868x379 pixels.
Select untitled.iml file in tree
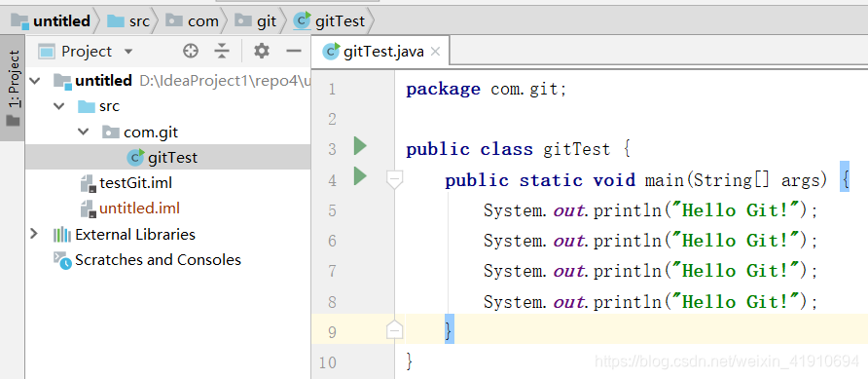pos(139,208)
